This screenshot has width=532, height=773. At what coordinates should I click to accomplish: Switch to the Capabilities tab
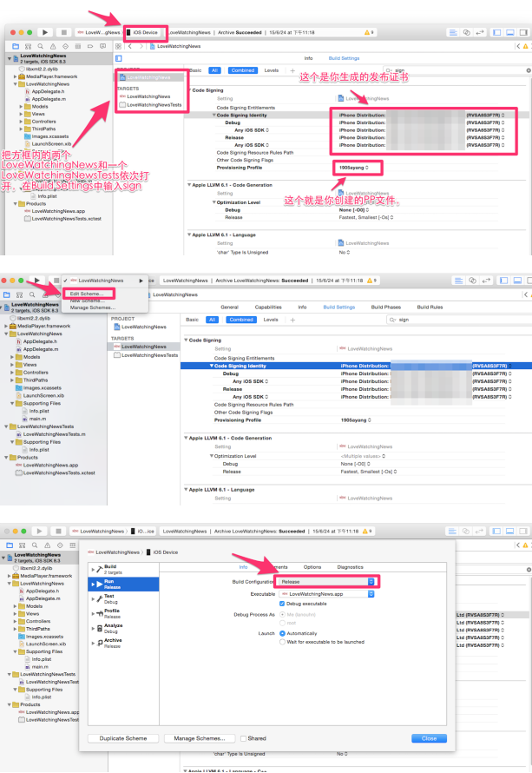point(268,307)
